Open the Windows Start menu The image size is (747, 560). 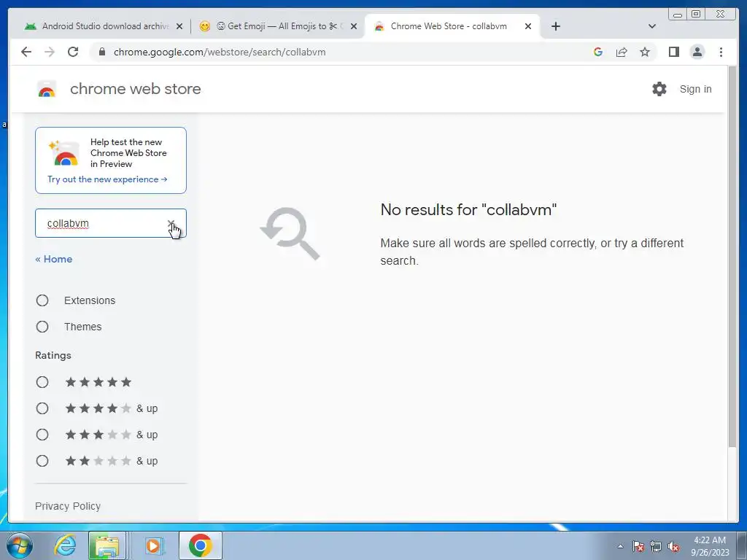click(20, 545)
